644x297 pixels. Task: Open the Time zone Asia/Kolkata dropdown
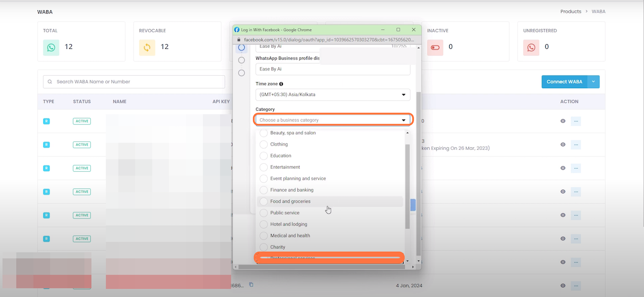click(x=333, y=95)
